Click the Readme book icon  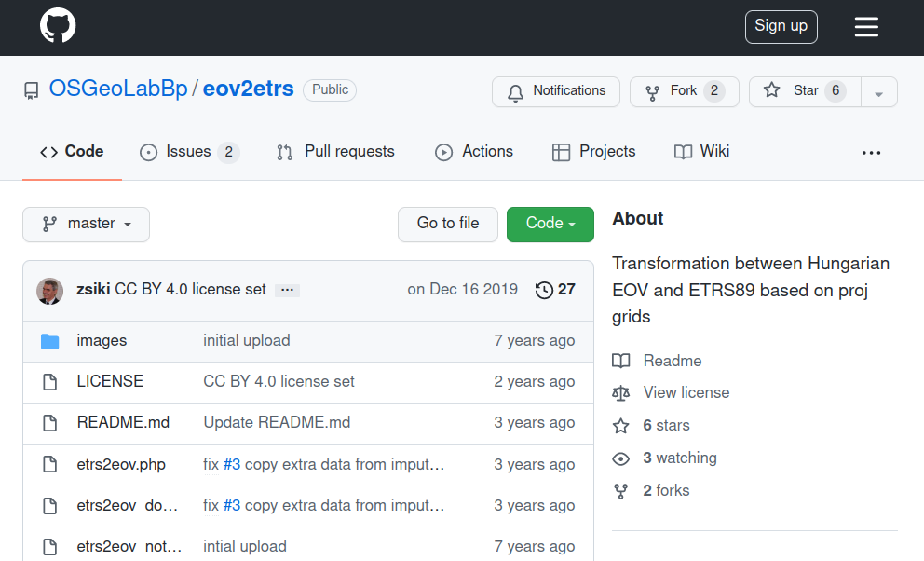[621, 361]
